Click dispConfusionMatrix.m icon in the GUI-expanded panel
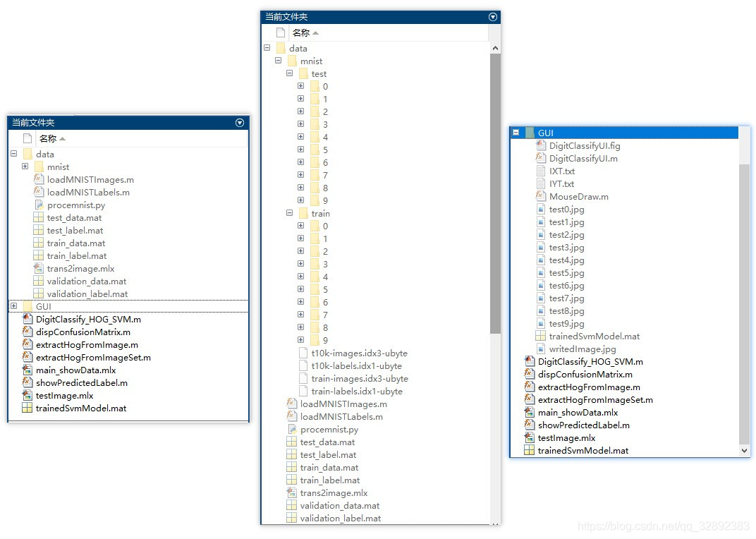The width and height of the screenshot is (756, 539). tap(530, 375)
